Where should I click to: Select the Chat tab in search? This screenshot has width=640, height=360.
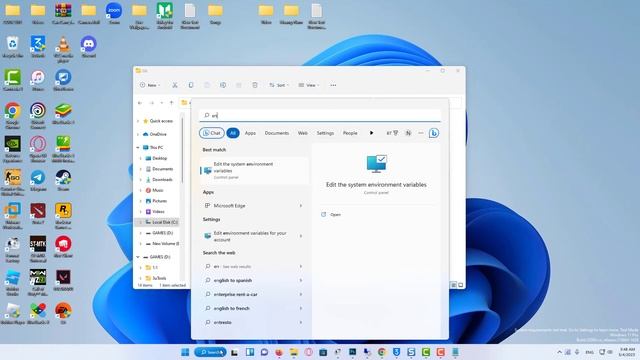click(212, 133)
